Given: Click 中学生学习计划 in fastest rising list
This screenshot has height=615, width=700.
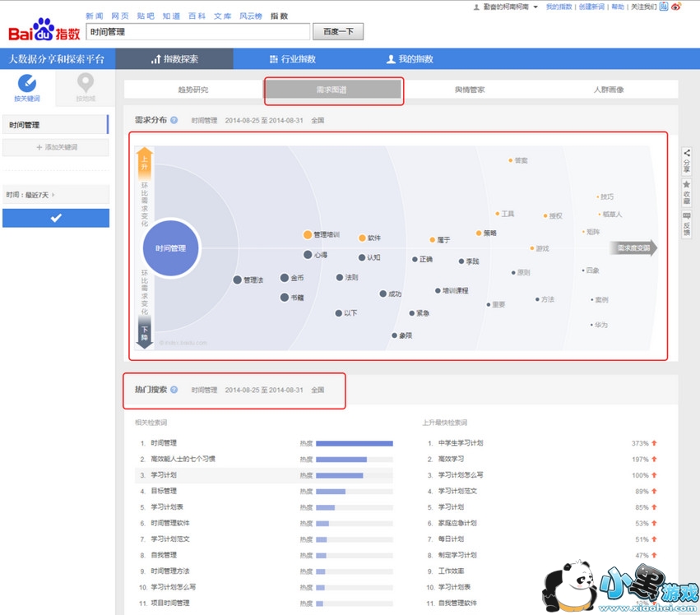Looking at the screenshot, I should (x=461, y=443).
